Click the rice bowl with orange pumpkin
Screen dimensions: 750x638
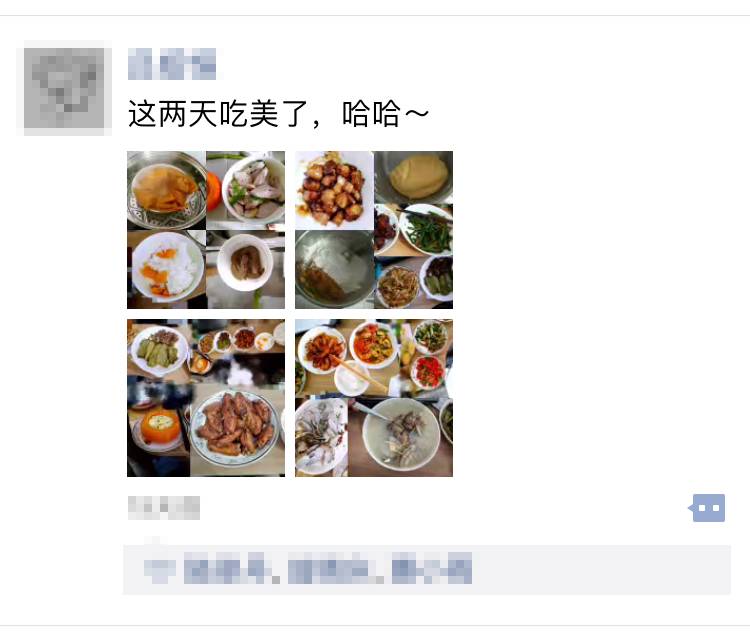(x=167, y=269)
